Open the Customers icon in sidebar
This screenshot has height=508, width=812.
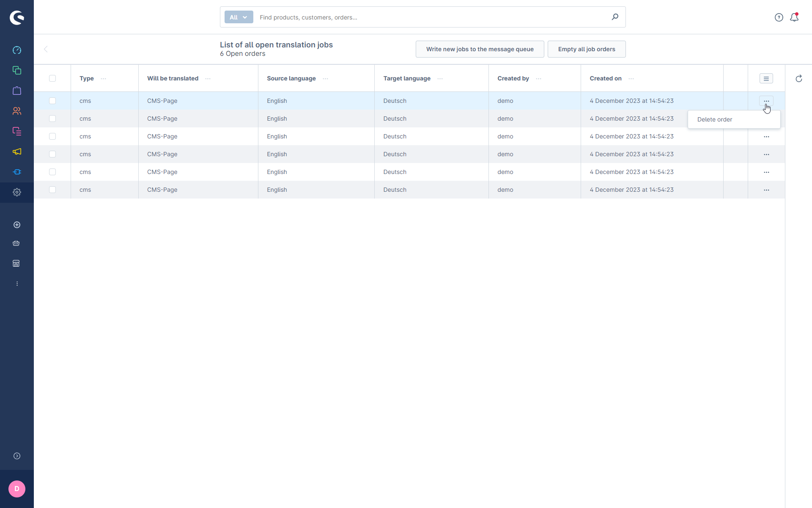[x=17, y=111]
